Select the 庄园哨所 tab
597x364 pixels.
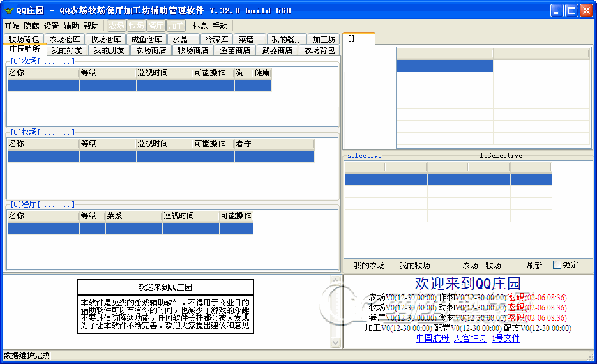[x=25, y=49]
